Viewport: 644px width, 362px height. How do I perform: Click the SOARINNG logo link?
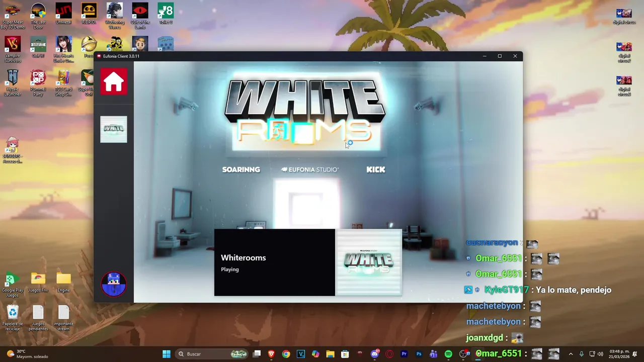(241, 169)
